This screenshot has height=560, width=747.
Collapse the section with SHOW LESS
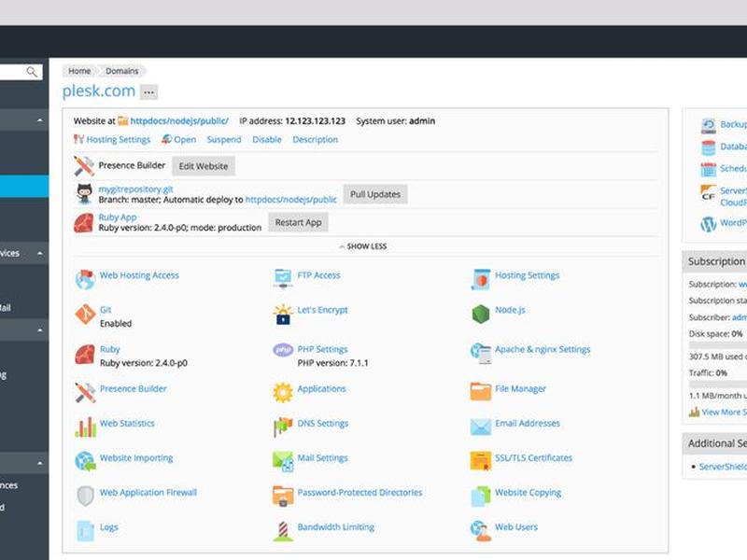[363, 246]
